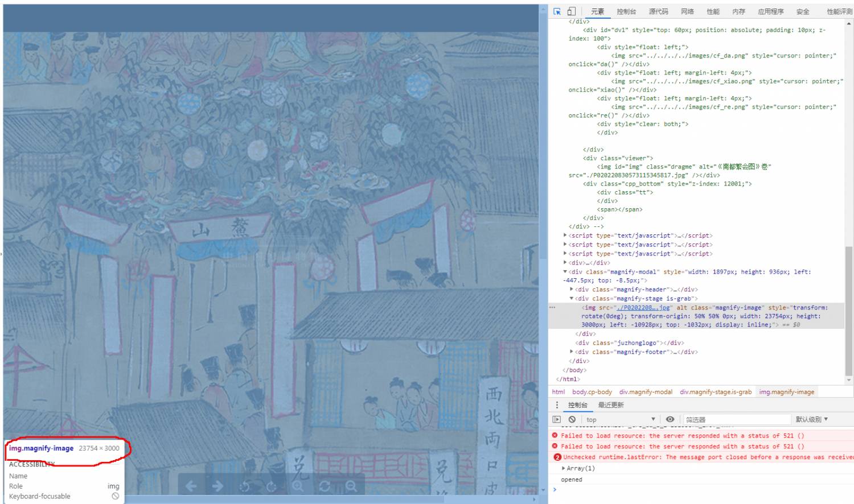Rotate image clockwise in viewer toolbar

tap(272, 486)
